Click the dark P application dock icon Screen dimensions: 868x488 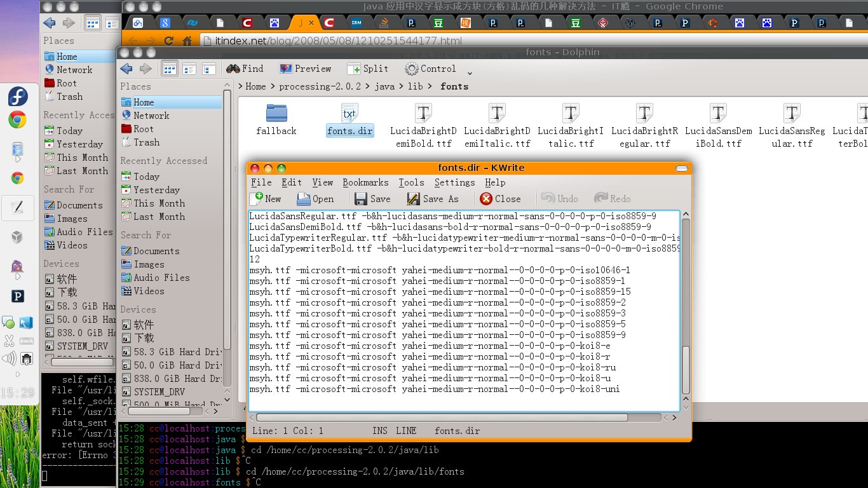pos(18,296)
